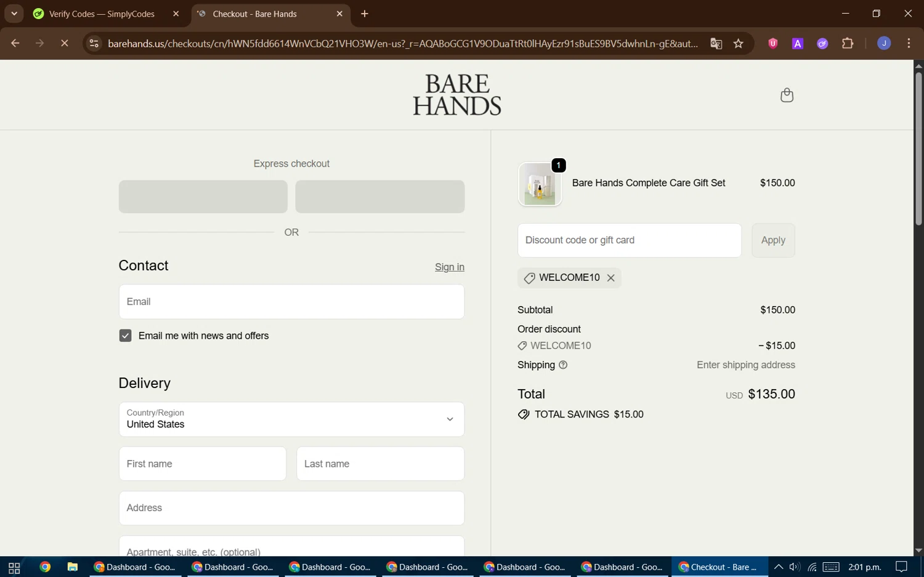Click the second express checkout button
Image resolution: width=924 pixels, height=577 pixels.
(x=379, y=196)
